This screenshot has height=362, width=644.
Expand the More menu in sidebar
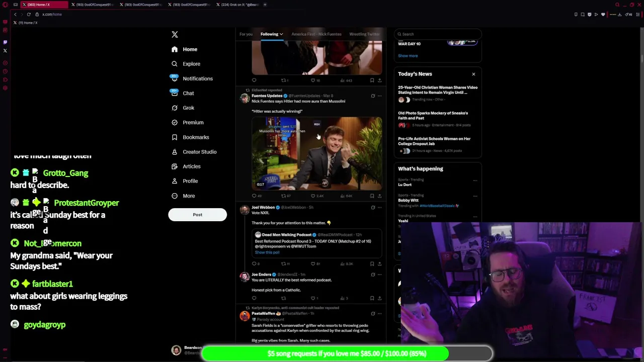pyautogui.click(x=183, y=196)
